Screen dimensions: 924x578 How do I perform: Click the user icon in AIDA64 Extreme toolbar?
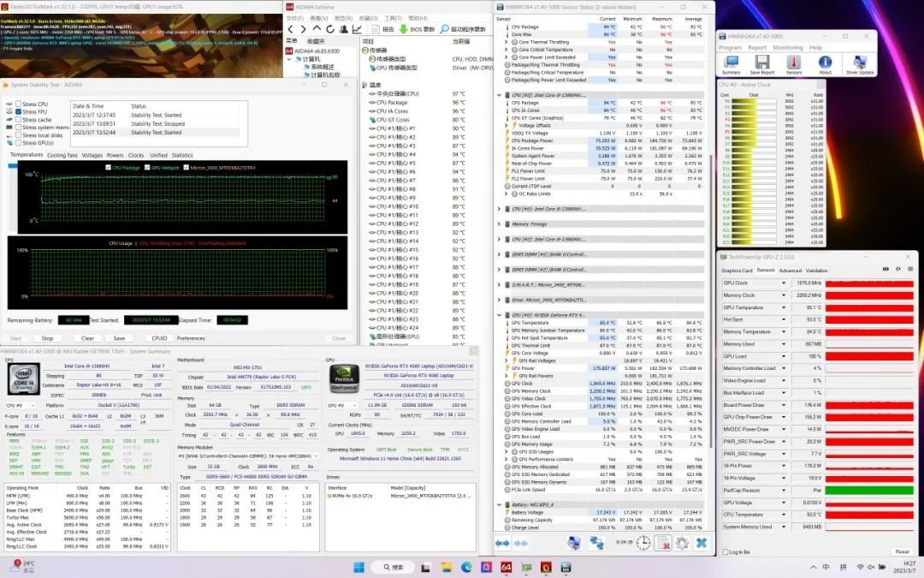(x=344, y=29)
